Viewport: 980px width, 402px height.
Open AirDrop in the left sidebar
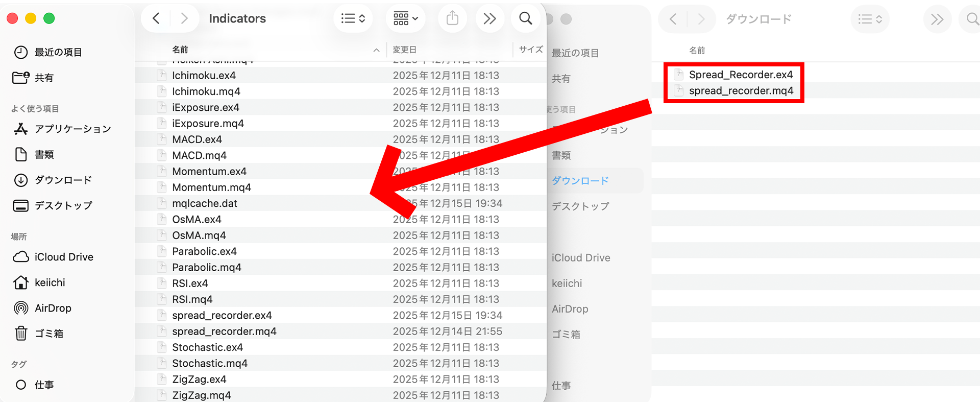click(x=53, y=308)
